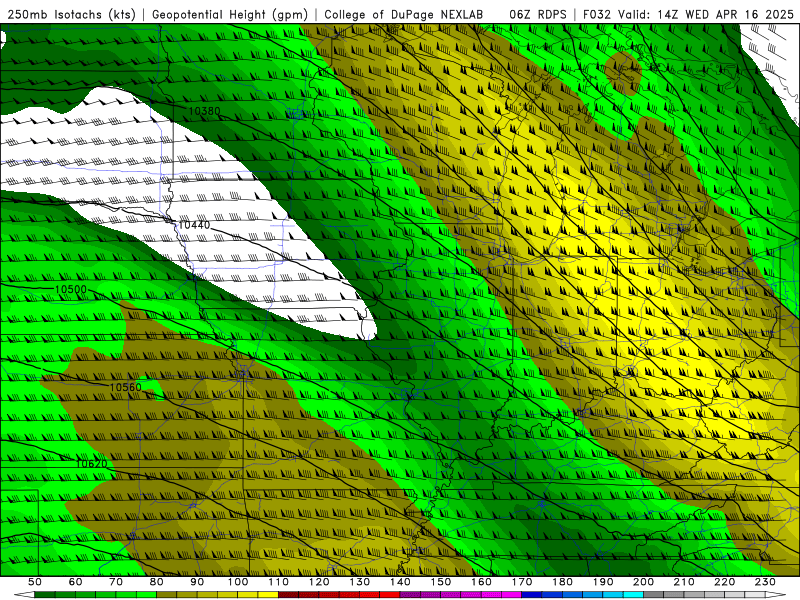
Task: Click the 220 value on the color scale
Action: pyautogui.click(x=724, y=582)
